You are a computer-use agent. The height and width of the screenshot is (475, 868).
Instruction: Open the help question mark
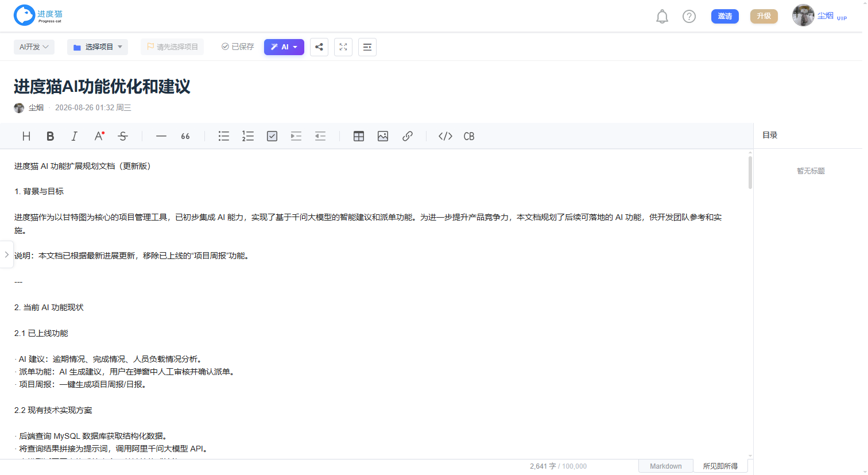coord(689,17)
